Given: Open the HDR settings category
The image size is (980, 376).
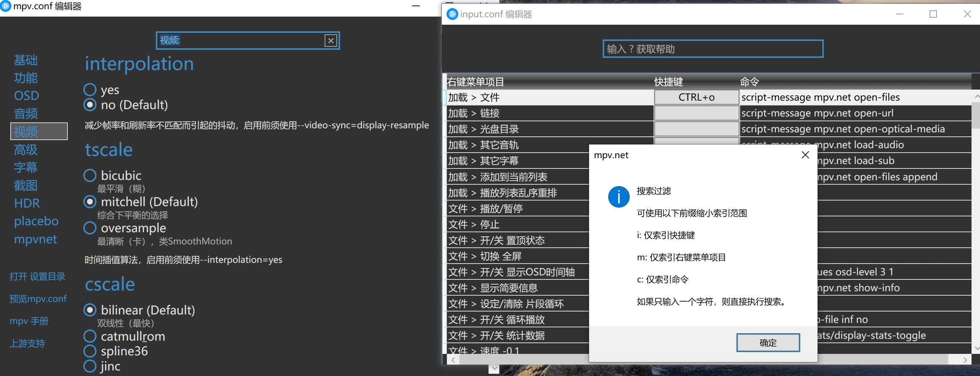Looking at the screenshot, I should coord(27,203).
